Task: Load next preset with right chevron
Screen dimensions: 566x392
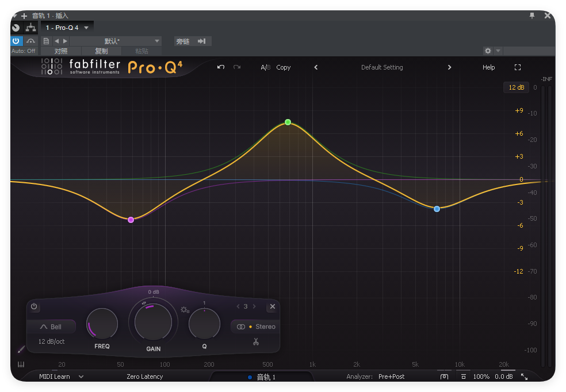Action: [x=449, y=67]
